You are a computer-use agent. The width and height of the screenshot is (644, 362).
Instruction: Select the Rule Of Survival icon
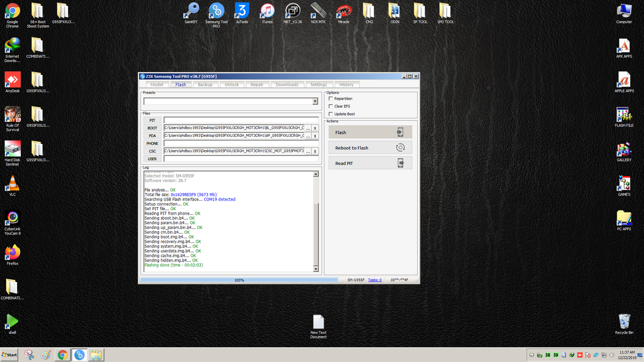coord(13,119)
